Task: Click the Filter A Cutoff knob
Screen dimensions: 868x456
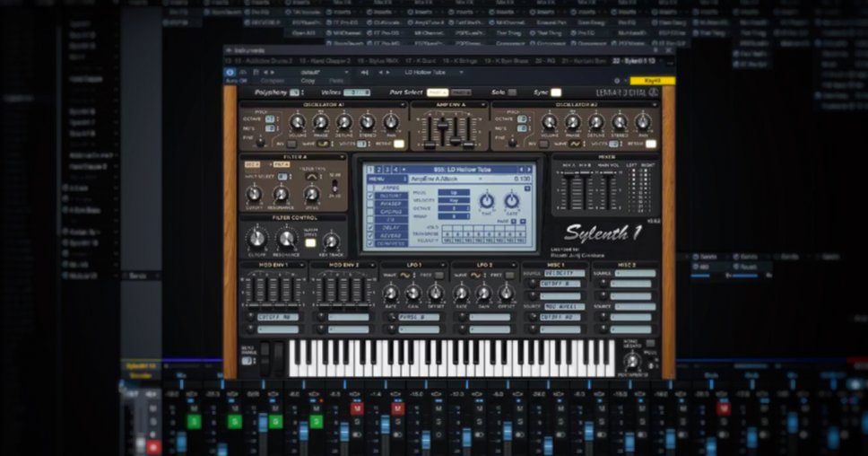Action: tap(254, 194)
